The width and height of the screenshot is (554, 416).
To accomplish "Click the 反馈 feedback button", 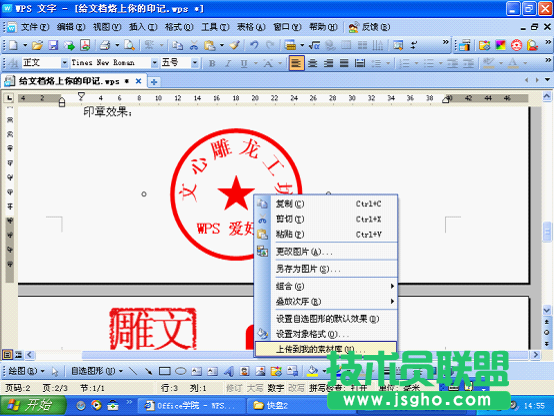I will click(x=369, y=27).
